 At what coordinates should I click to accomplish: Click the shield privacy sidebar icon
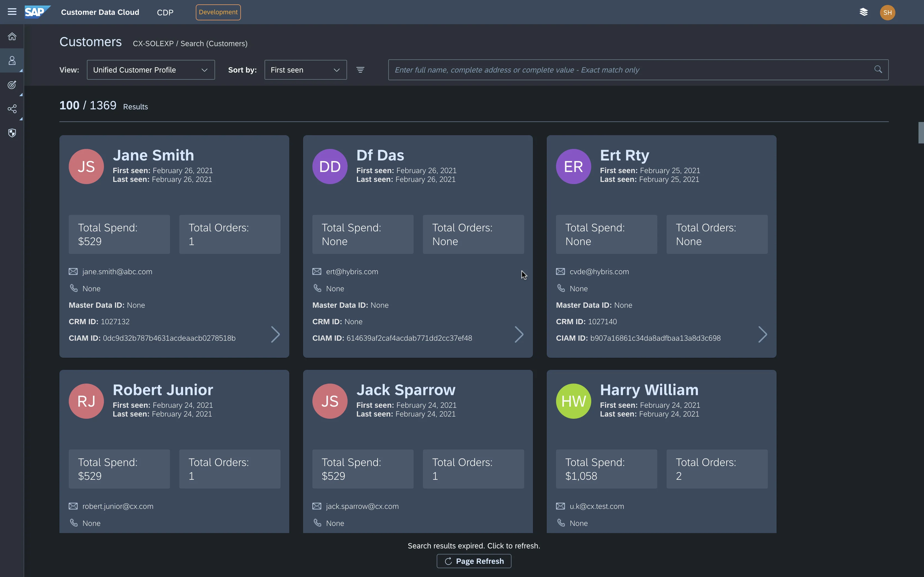(12, 133)
